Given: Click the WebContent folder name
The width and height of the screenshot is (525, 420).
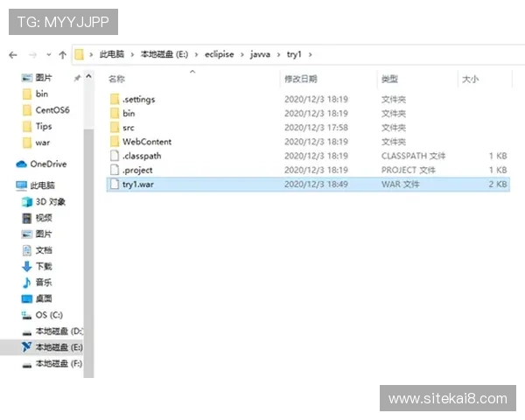Looking at the screenshot, I should pyautogui.click(x=147, y=142).
